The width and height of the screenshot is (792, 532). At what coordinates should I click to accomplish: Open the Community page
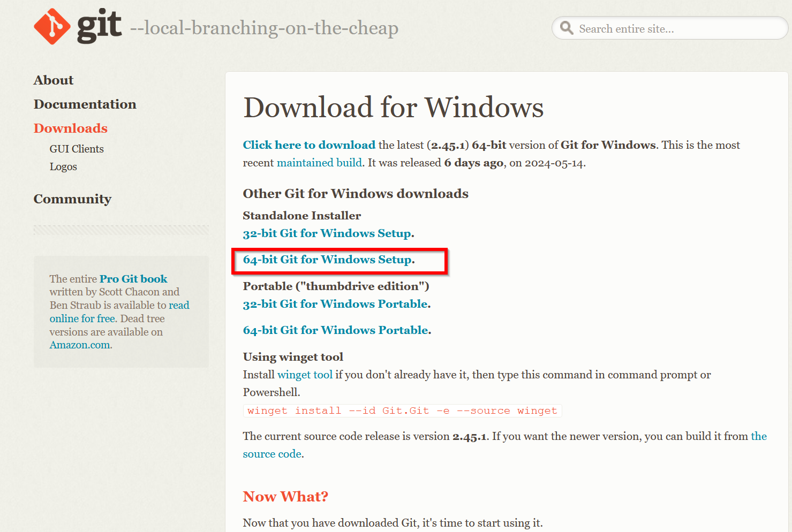[x=72, y=199]
